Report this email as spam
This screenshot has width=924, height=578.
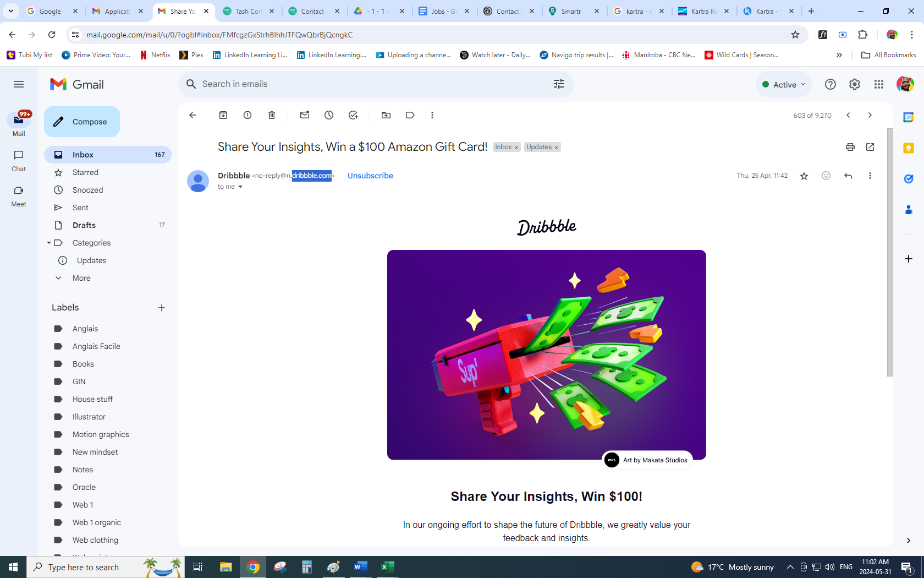click(248, 115)
